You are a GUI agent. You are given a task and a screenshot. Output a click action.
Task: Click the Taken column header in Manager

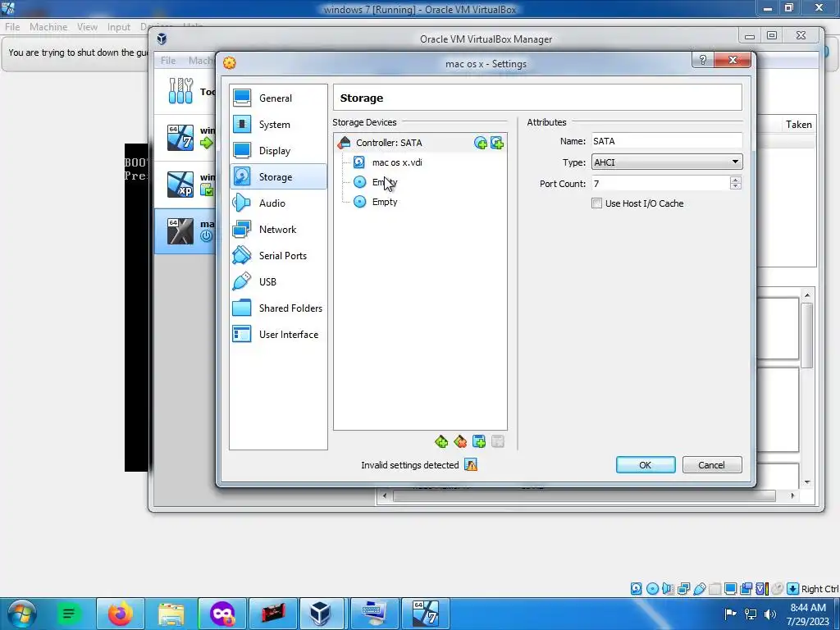798,125
